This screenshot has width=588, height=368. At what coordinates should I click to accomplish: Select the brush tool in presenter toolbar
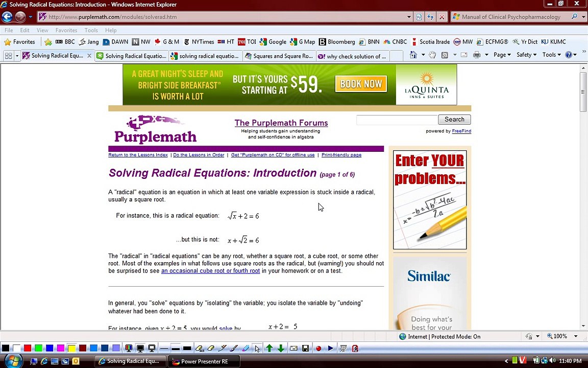click(234, 349)
